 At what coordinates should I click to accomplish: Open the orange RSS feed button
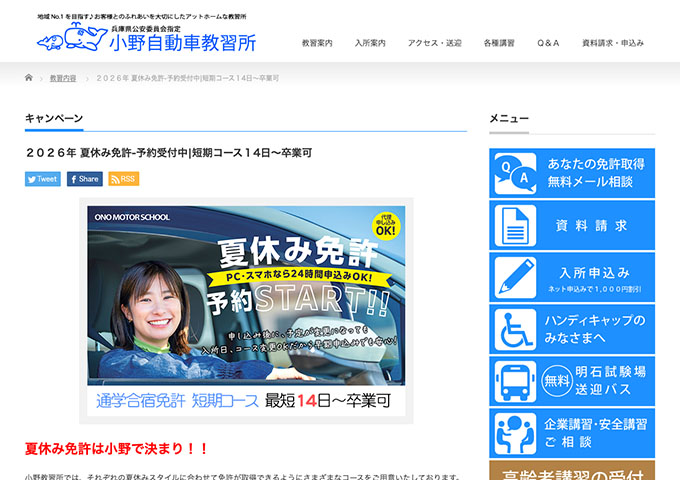pos(124,179)
